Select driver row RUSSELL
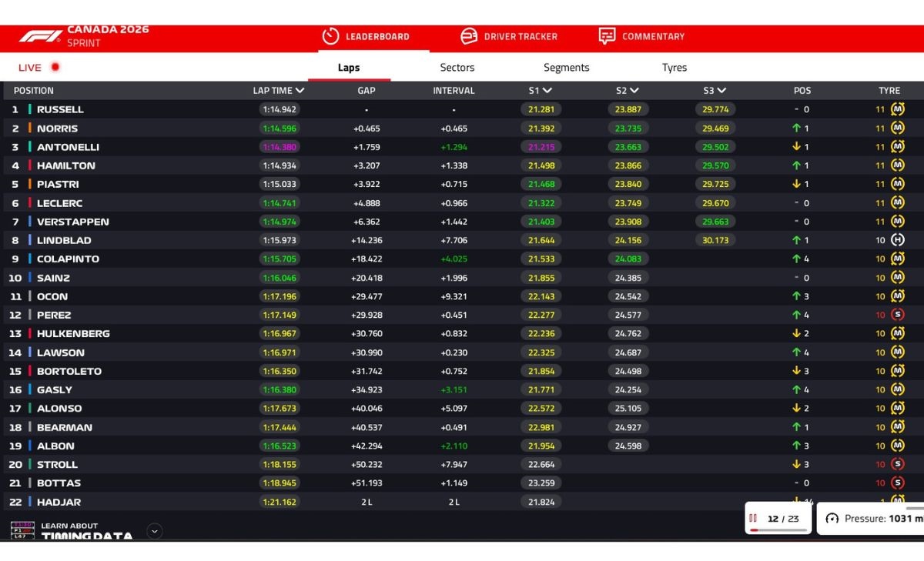 click(x=462, y=109)
